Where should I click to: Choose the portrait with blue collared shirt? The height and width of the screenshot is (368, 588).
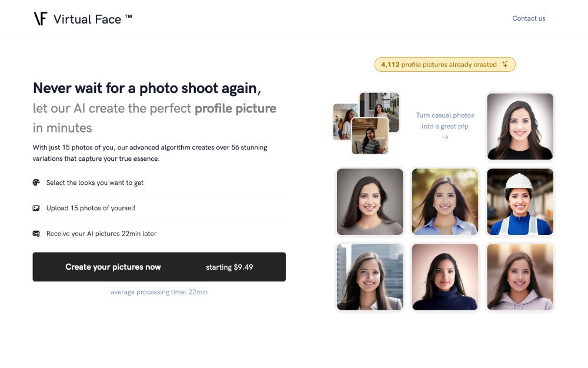(x=445, y=202)
